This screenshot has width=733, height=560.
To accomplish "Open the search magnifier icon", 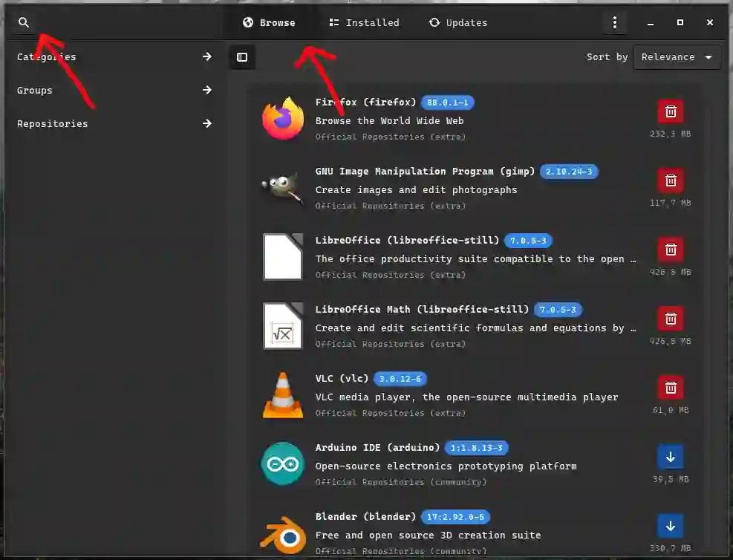I will pyautogui.click(x=24, y=22).
